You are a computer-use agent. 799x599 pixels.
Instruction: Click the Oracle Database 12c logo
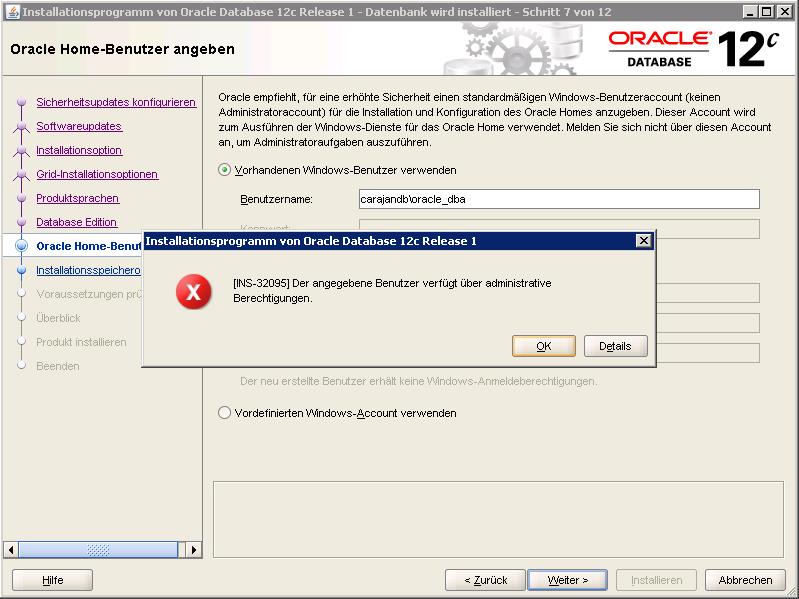click(x=693, y=49)
